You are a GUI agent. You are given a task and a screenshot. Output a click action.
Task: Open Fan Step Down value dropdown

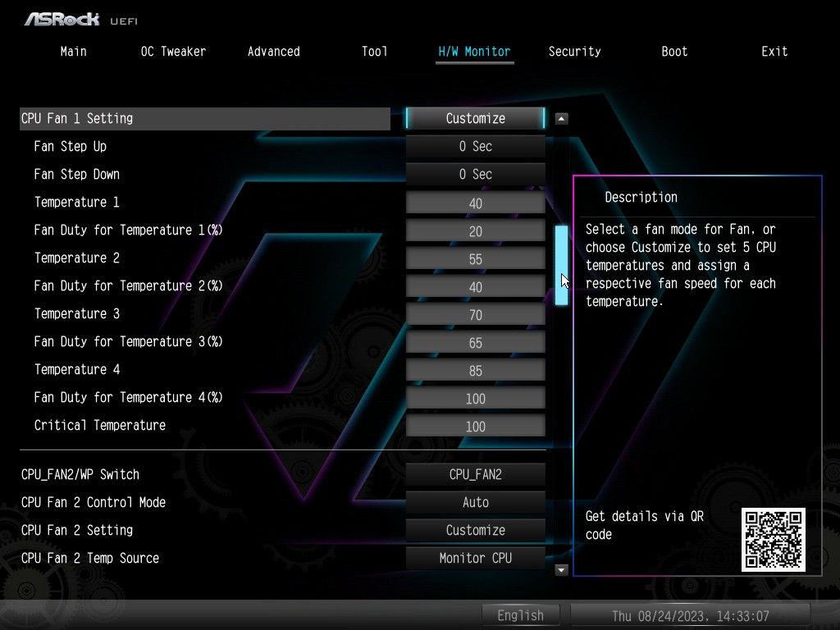(x=476, y=174)
